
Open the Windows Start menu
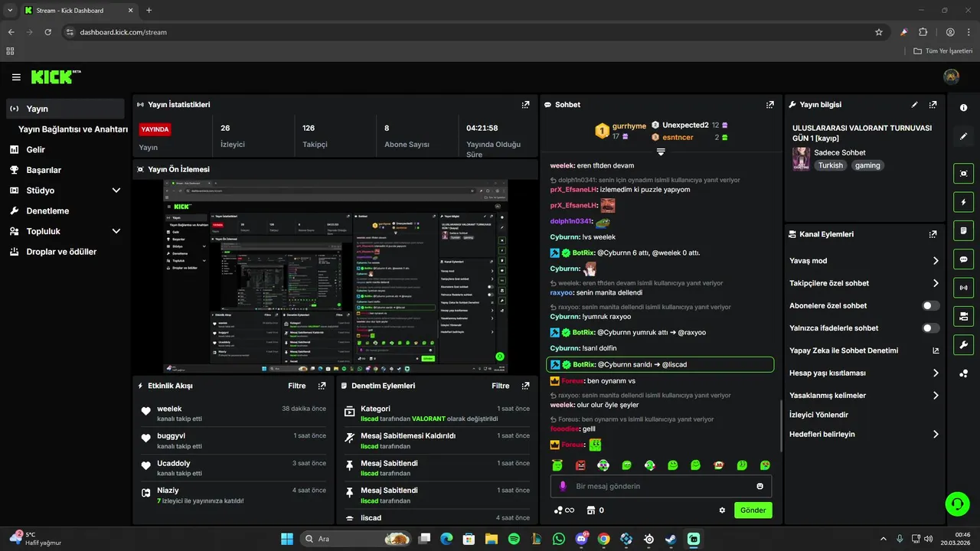[287, 539]
